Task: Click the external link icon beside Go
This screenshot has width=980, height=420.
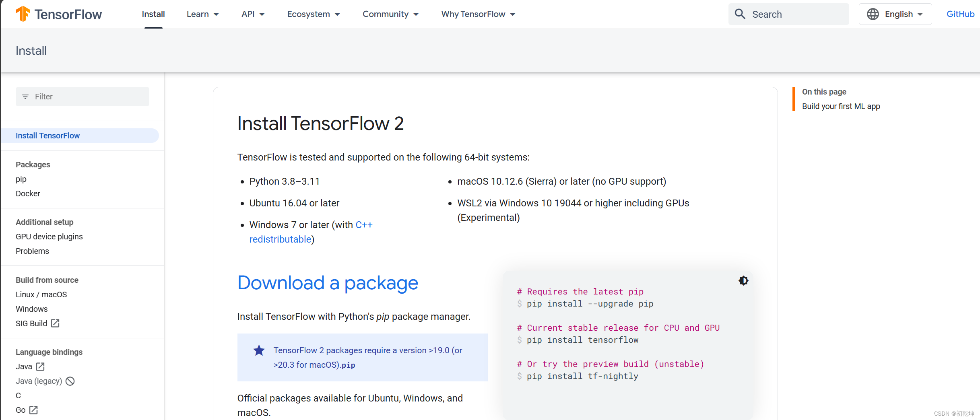Action: point(34,410)
